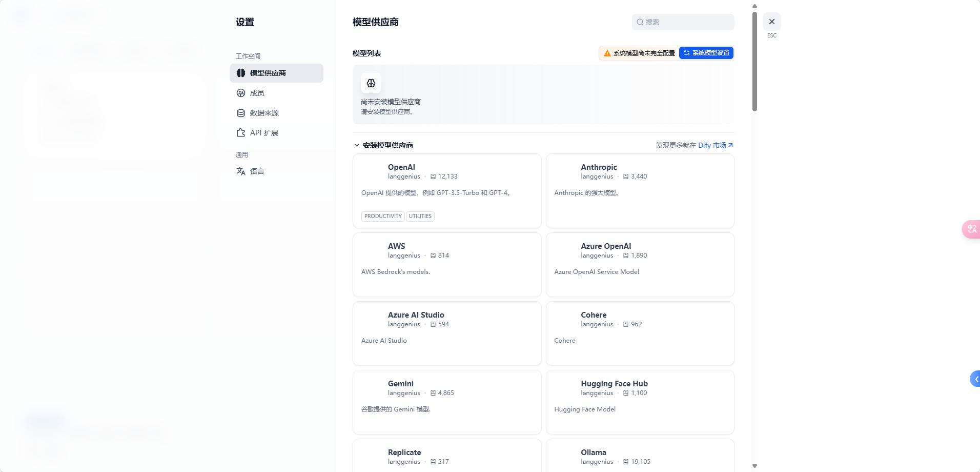
Task: Select the Hugging Face Hub card title
Action: point(614,384)
